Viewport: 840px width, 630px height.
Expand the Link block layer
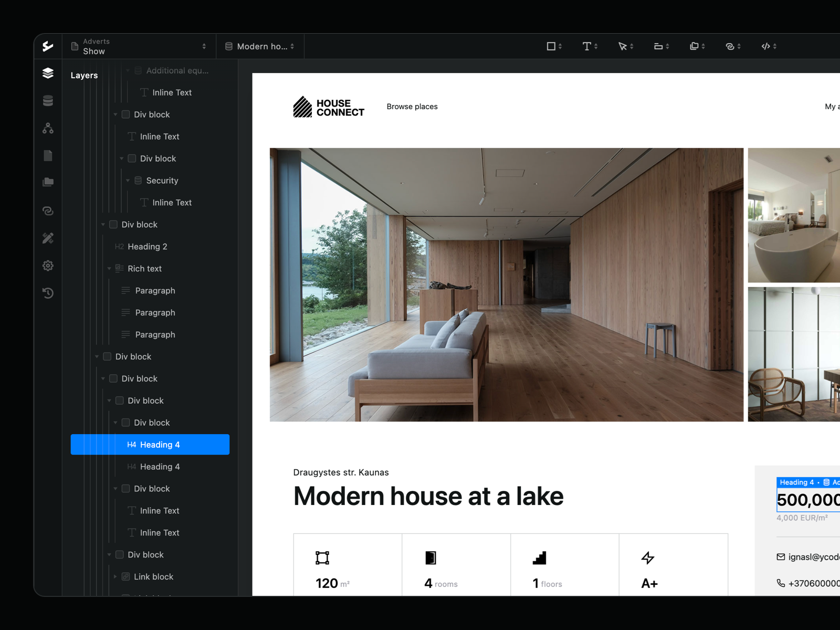[115, 576]
